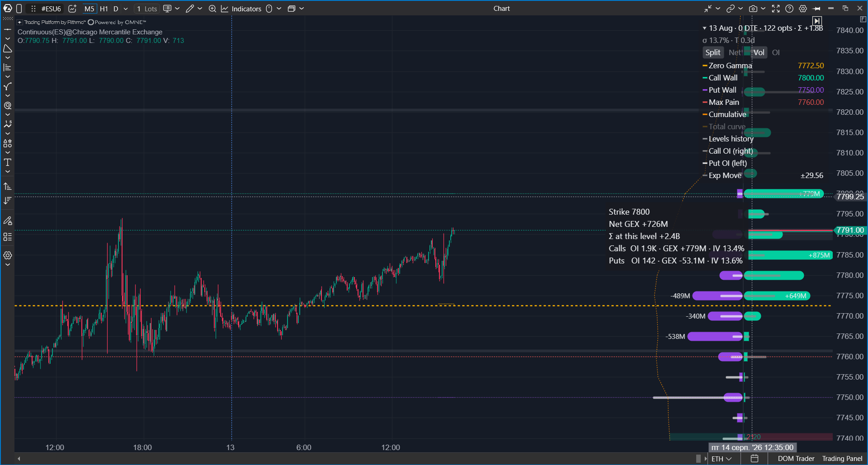
Task: Click the window layout icon
Action: click(292, 9)
